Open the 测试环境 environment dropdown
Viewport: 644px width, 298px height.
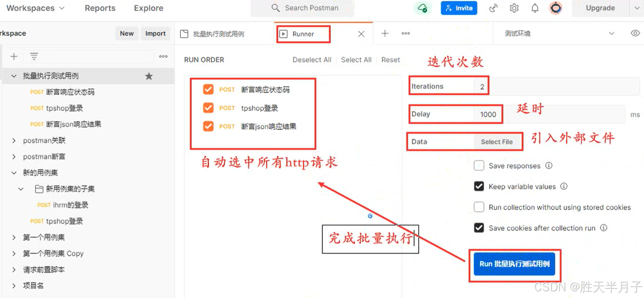(559, 33)
